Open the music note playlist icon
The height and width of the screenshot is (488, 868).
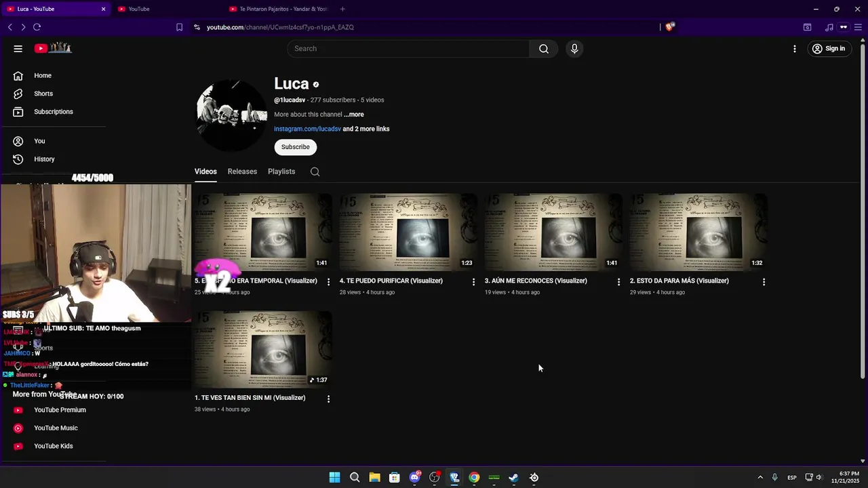coord(829,27)
